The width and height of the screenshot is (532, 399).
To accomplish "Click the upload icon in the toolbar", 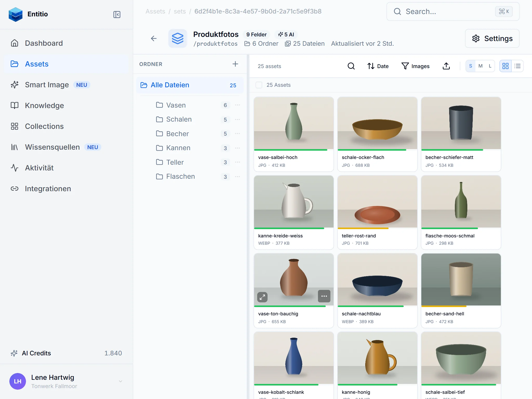I will tap(446, 66).
